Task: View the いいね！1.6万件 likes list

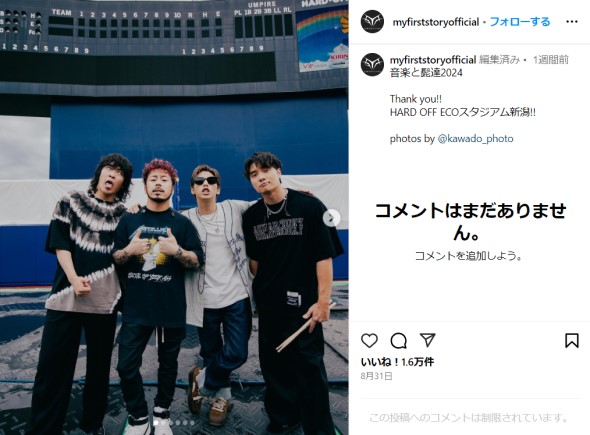Action: coord(397,362)
